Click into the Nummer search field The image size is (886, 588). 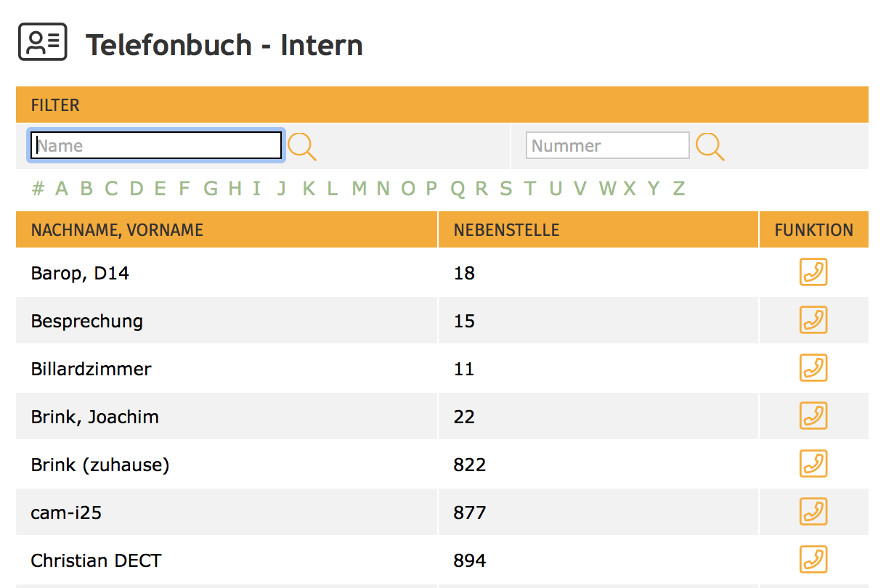(607, 146)
